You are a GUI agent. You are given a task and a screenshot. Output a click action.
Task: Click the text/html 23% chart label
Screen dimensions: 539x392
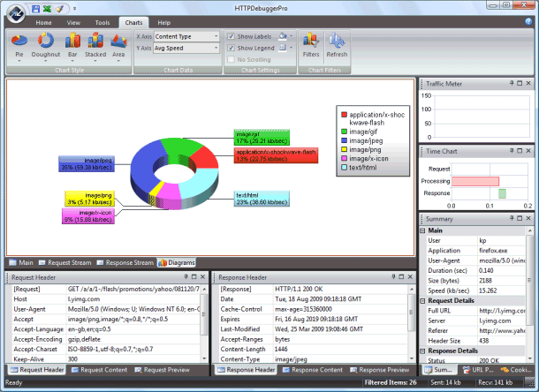[x=262, y=199]
